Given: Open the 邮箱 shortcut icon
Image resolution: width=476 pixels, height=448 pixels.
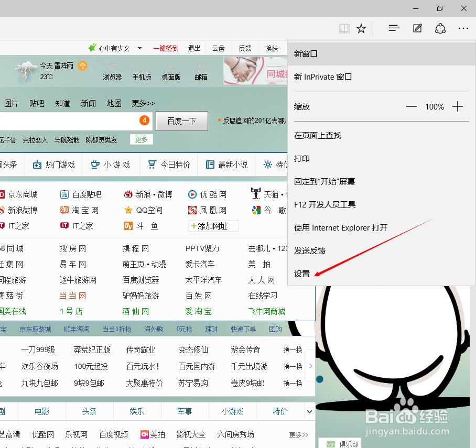Looking at the screenshot, I should [201, 72].
